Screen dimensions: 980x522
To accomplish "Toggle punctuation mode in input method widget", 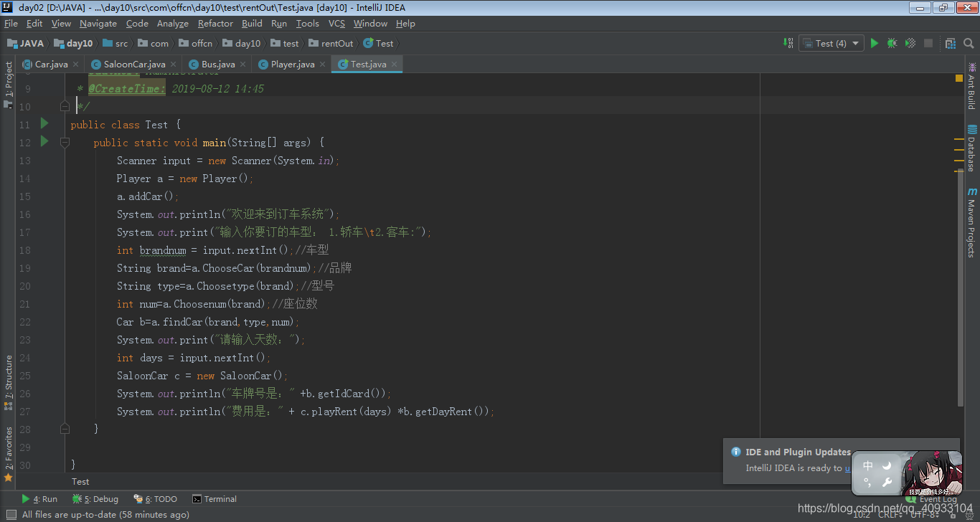I will [868, 483].
